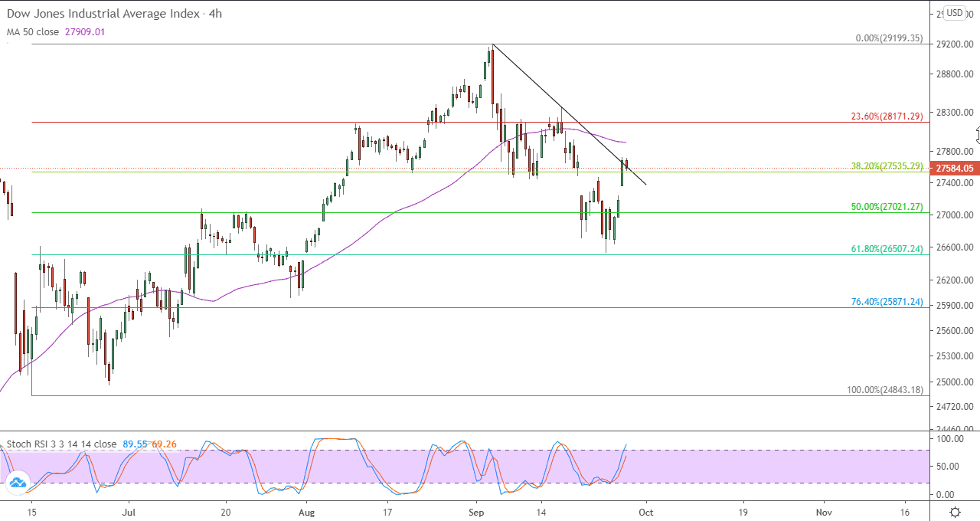Select the 50.00%(27021.27) Fibonacci label
Screen dimensions: 980x521
(x=887, y=207)
